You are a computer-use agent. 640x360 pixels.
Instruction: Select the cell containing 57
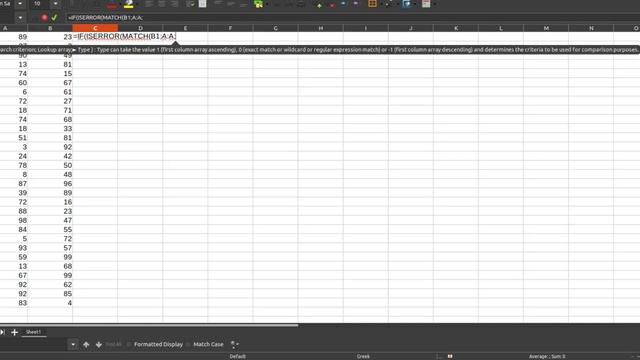click(x=50, y=248)
